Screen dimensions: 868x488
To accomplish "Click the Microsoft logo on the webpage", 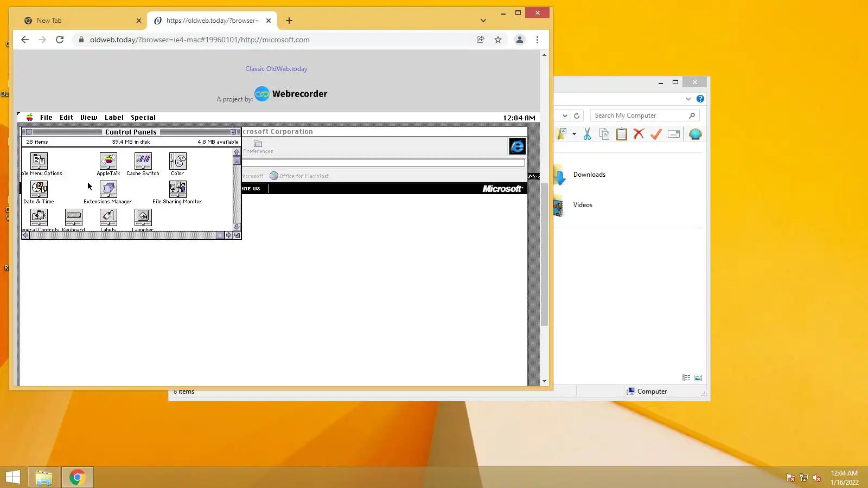I will [502, 189].
